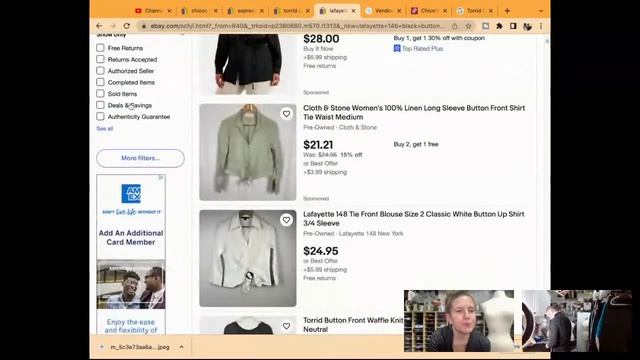The width and height of the screenshot is (640, 360).
Task: Check the Sold Items filter
Action: coord(100,93)
